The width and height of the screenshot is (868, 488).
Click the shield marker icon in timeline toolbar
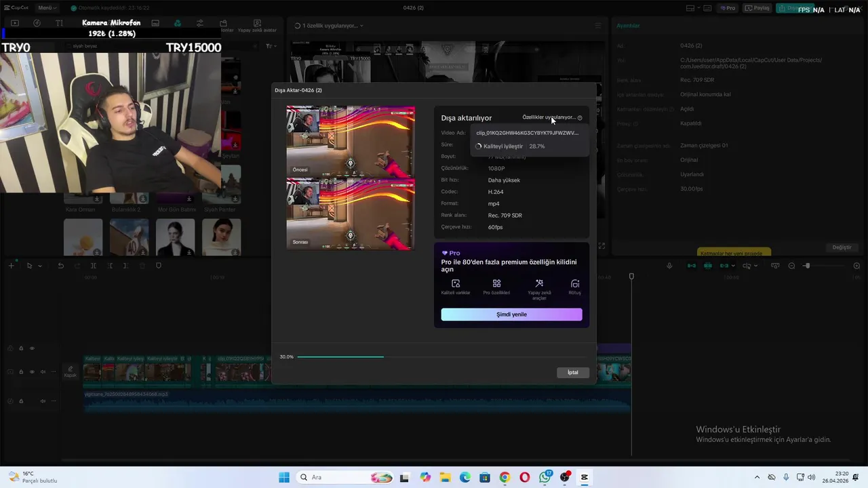click(x=159, y=266)
